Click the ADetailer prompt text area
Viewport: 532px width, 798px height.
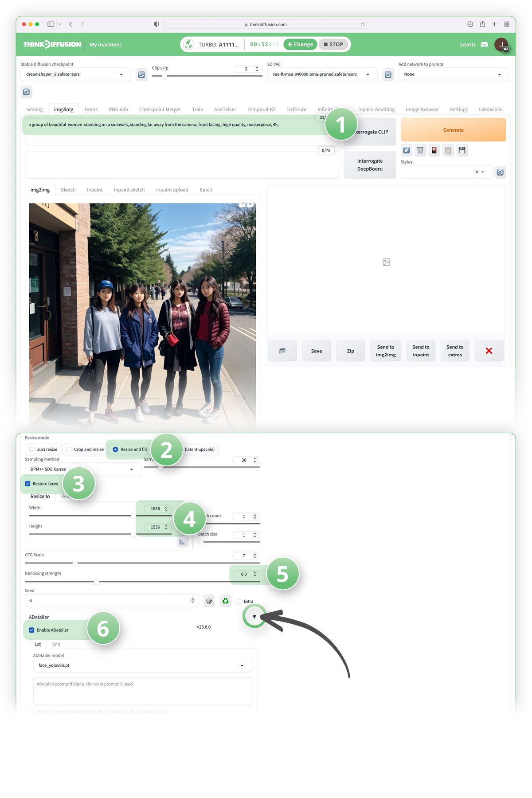coord(142,691)
